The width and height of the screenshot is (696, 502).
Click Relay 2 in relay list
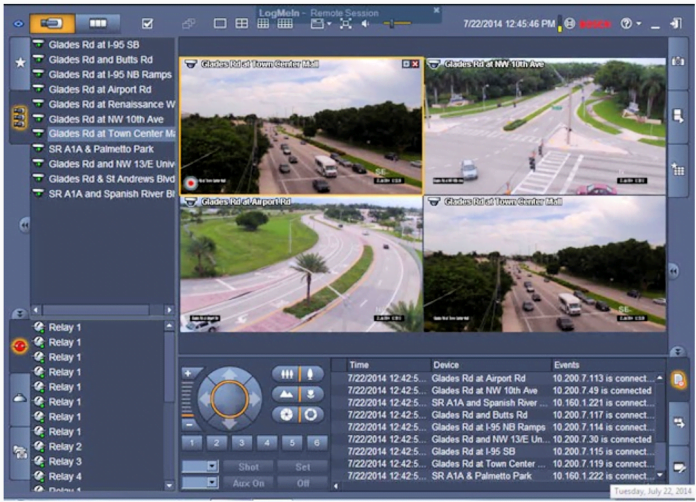click(x=65, y=446)
